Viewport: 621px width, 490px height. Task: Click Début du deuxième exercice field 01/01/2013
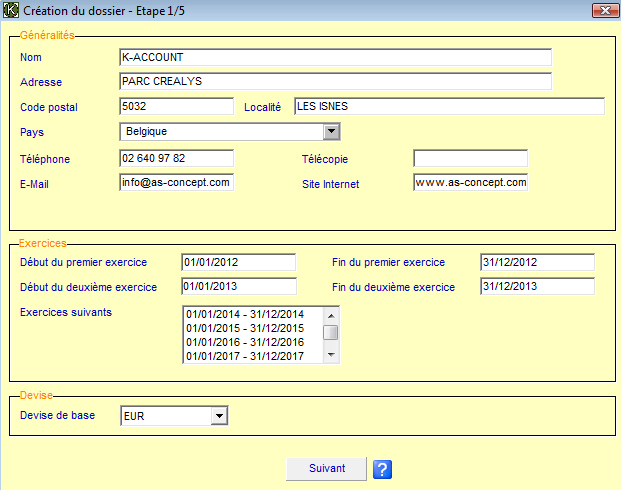[x=239, y=286]
